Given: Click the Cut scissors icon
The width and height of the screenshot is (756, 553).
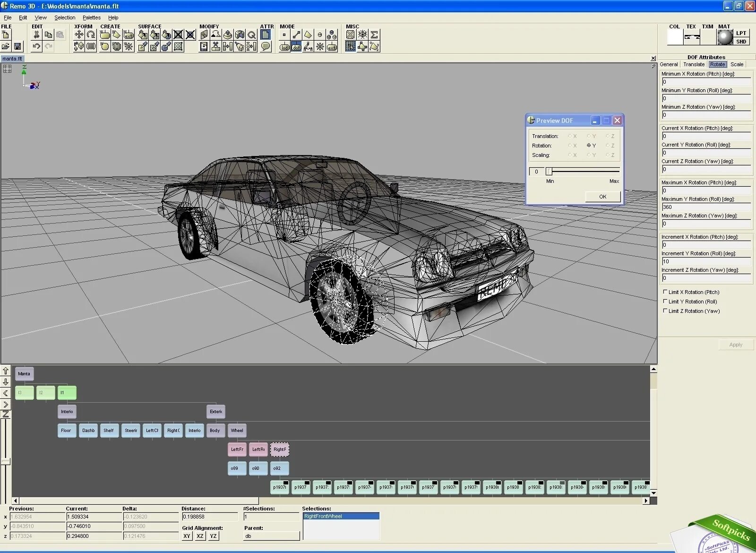Looking at the screenshot, I should pos(36,35).
